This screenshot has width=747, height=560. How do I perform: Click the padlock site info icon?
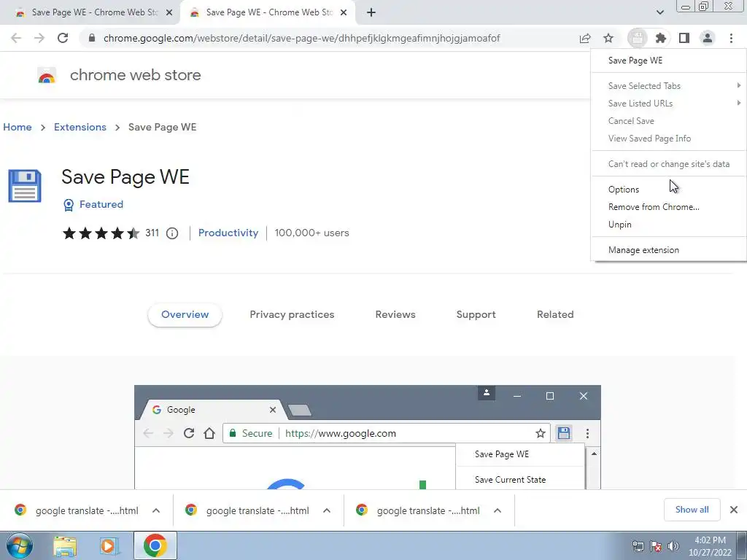pyautogui.click(x=92, y=38)
